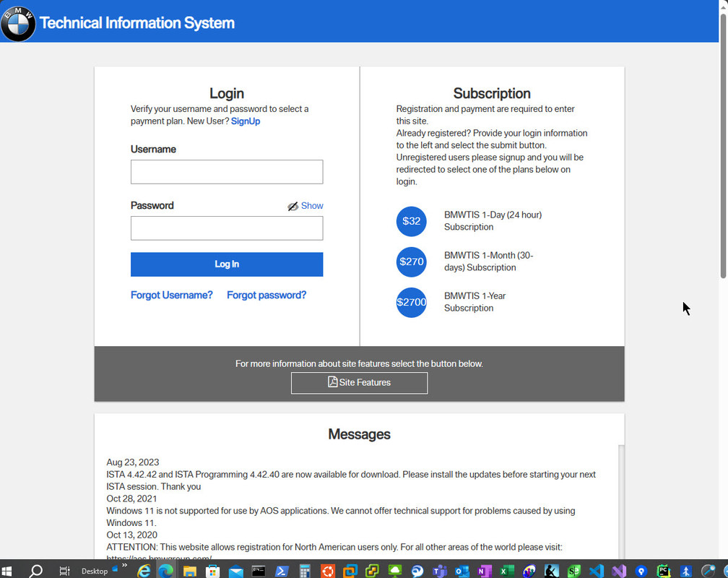Click the 'Oct 13, 2020' message date
728x578 pixels.
132,535
